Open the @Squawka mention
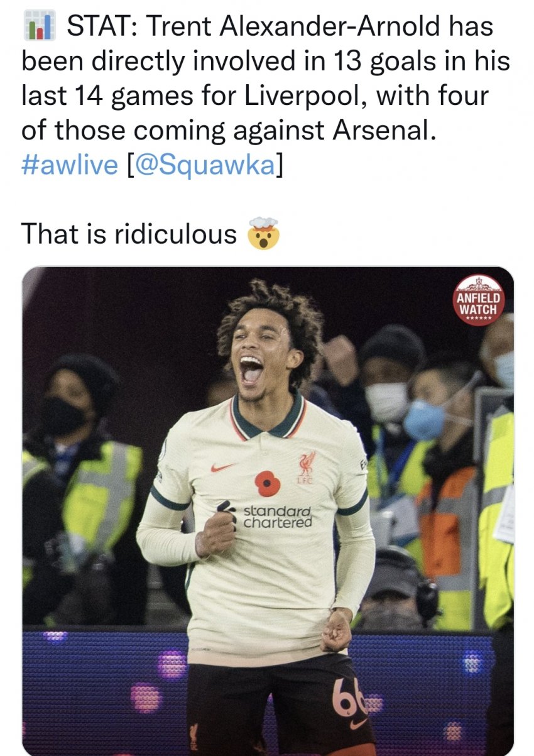Image resolution: width=534 pixels, height=756 pixels. 202,164
